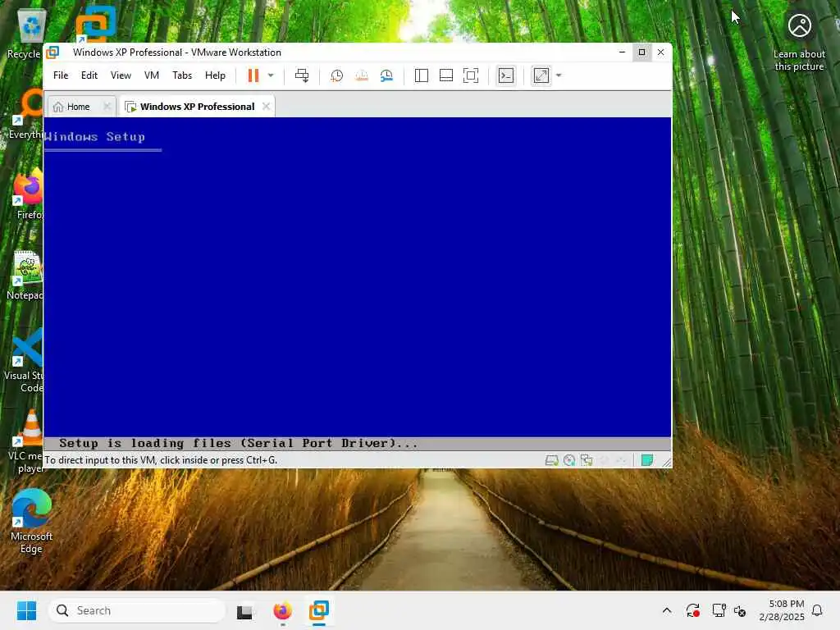Open the VM menu

(x=152, y=75)
